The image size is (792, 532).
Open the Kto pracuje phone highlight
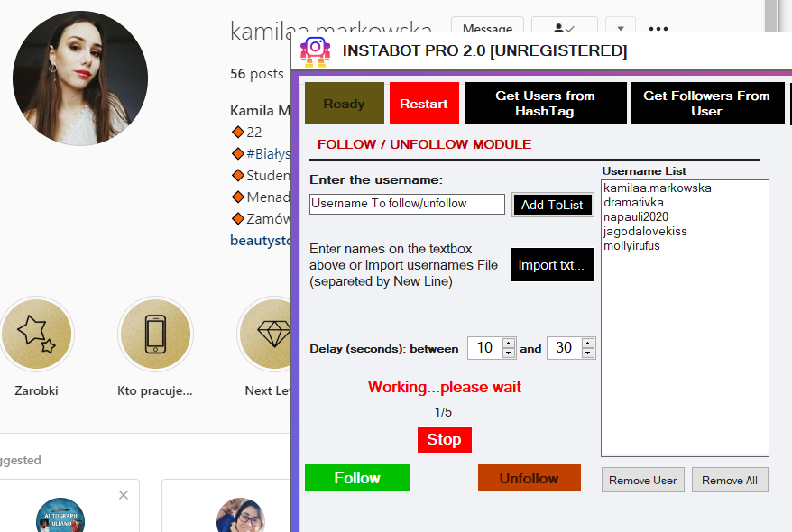(x=155, y=335)
